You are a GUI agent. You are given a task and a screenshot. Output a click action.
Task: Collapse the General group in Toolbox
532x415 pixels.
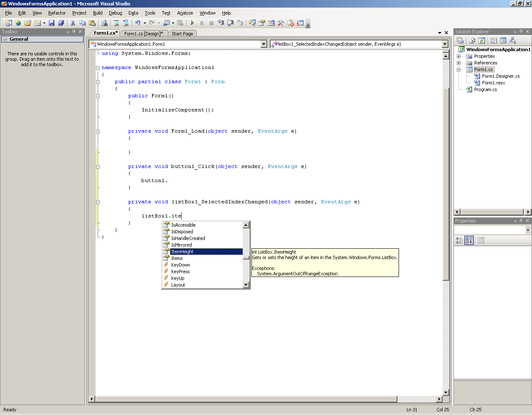click(5, 39)
